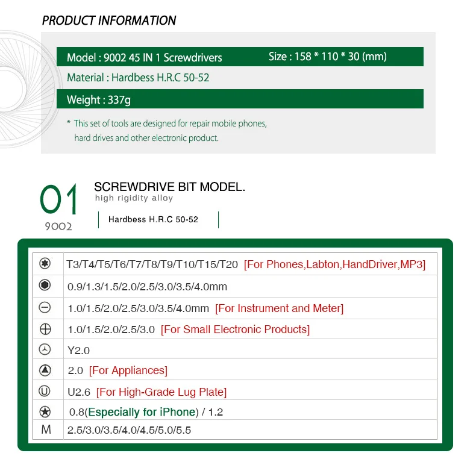Click the pentalobe star bit icon
The height and width of the screenshot is (459, 476).
pos(45,412)
